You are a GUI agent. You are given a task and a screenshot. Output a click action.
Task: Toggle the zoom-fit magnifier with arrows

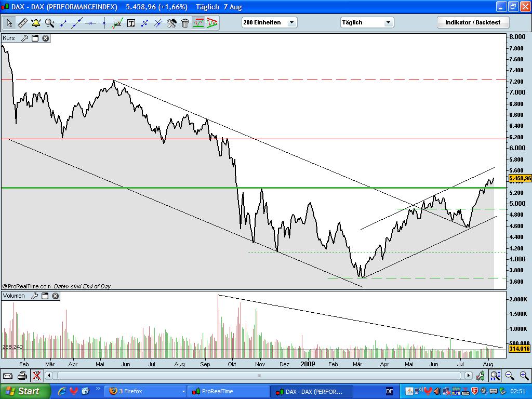point(495,376)
